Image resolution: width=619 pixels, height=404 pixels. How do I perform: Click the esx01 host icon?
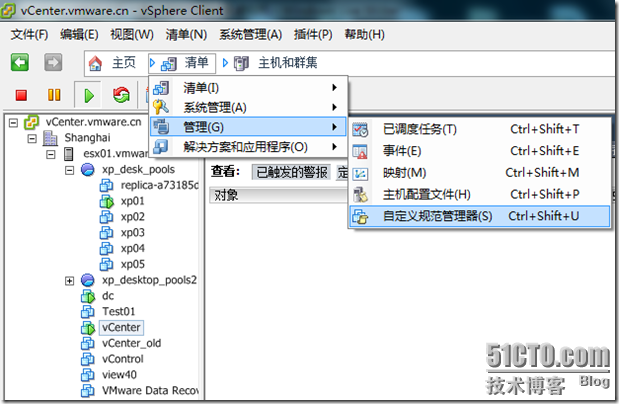pyautogui.click(x=68, y=154)
